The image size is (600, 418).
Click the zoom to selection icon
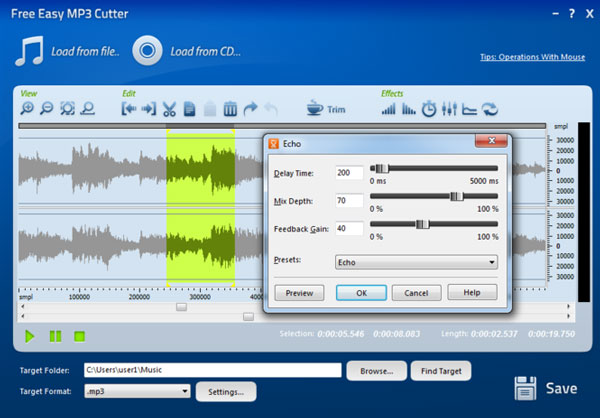pos(67,109)
